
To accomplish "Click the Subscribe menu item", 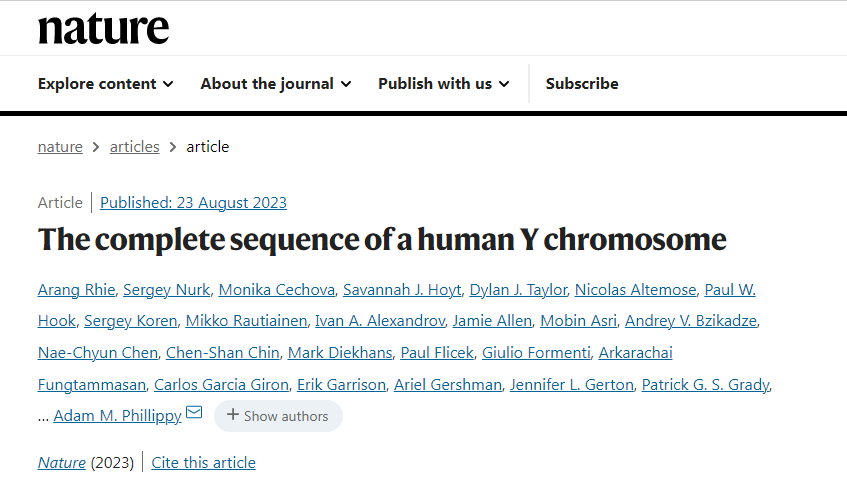I will (x=582, y=84).
